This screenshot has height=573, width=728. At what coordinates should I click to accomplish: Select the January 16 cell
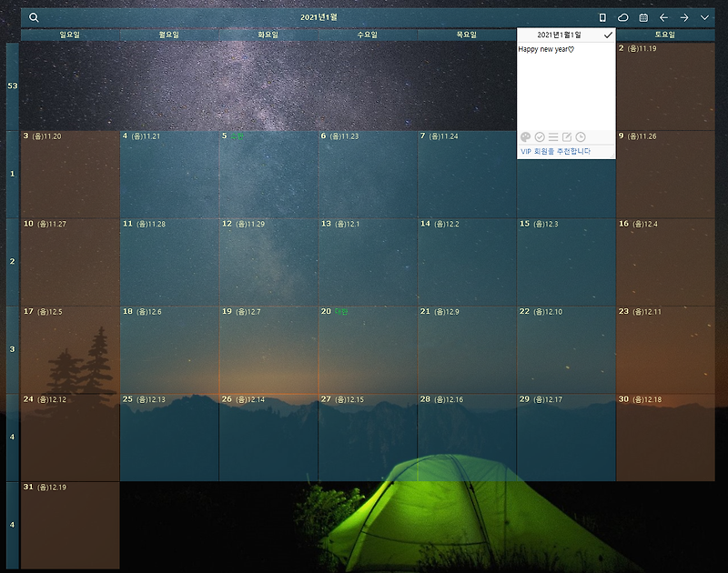tap(665, 262)
